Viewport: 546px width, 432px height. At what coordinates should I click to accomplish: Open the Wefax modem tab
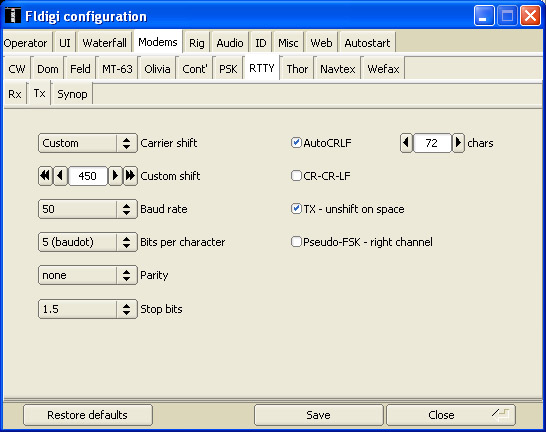click(383, 69)
